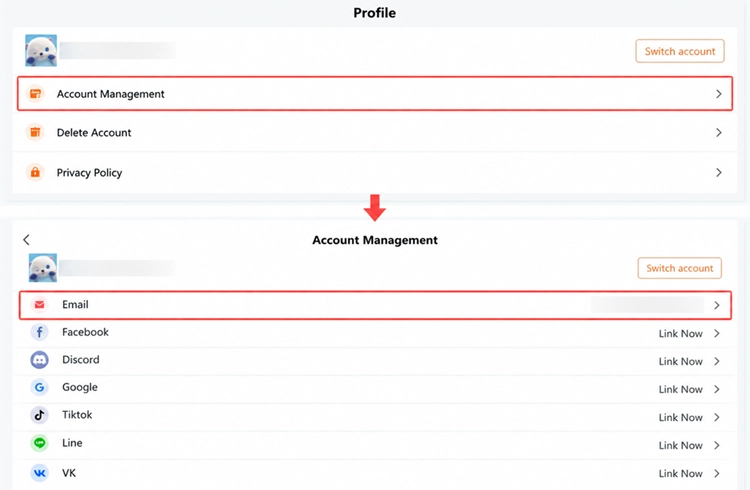Go back using the left arrow icon

point(26,240)
